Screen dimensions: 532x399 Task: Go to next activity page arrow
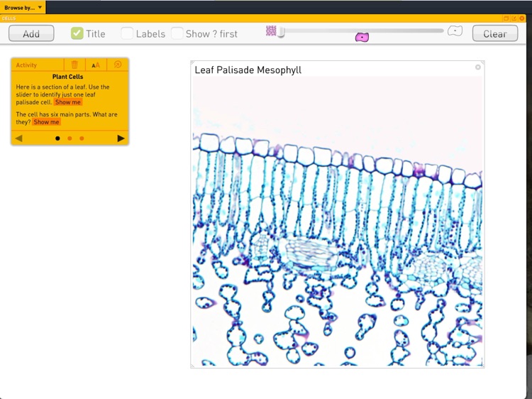(121, 138)
